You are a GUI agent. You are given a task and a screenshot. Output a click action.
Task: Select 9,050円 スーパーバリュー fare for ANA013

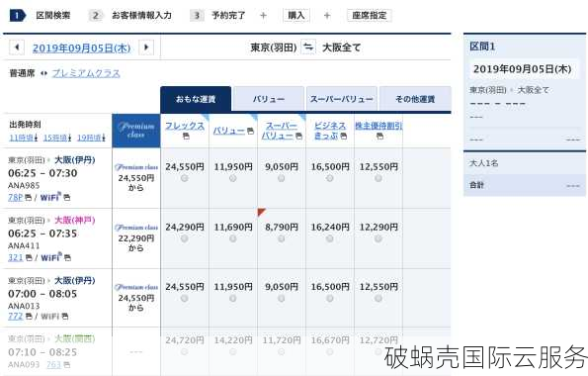282,298
